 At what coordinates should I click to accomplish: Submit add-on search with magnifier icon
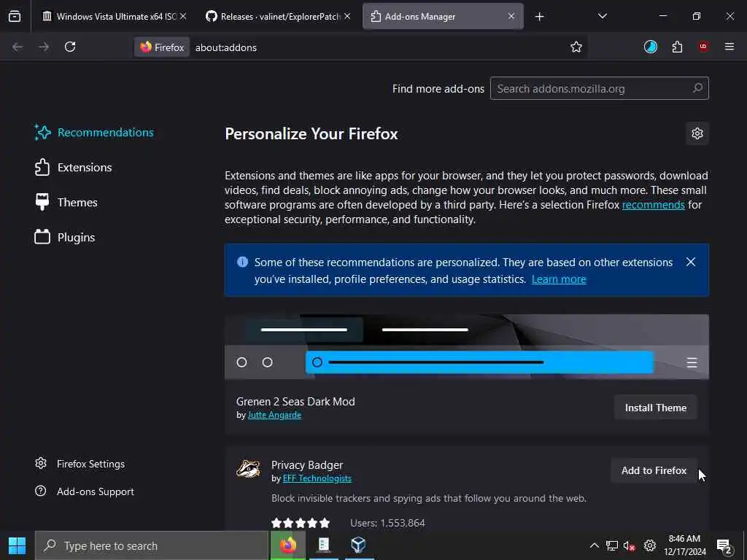pos(697,88)
